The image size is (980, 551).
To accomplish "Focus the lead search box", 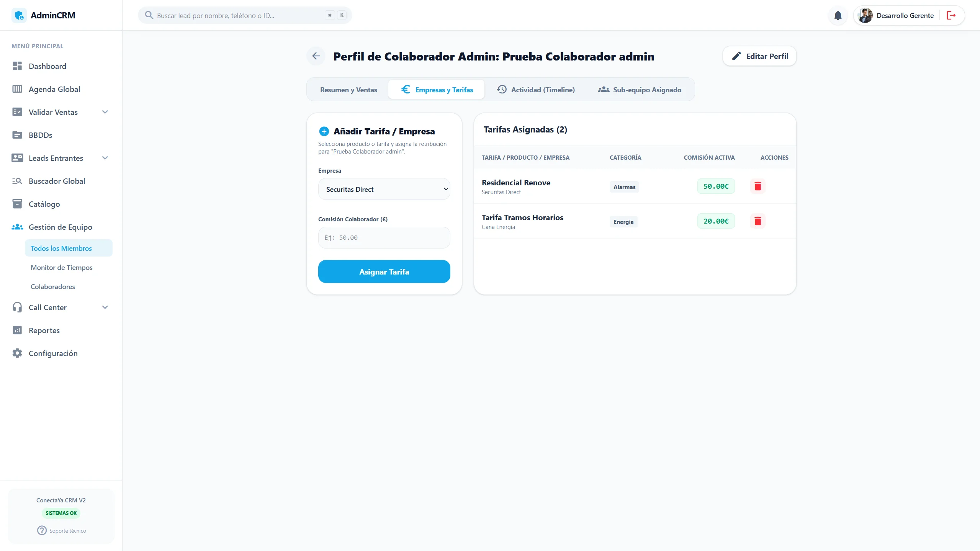I will click(x=245, y=15).
